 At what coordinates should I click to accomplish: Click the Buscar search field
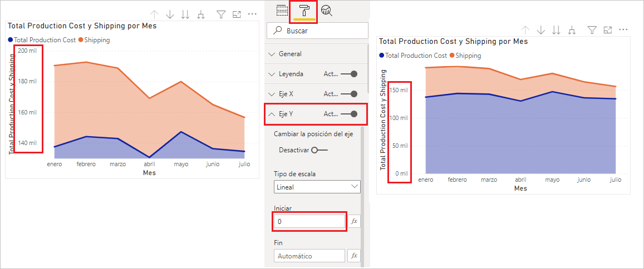[317, 31]
